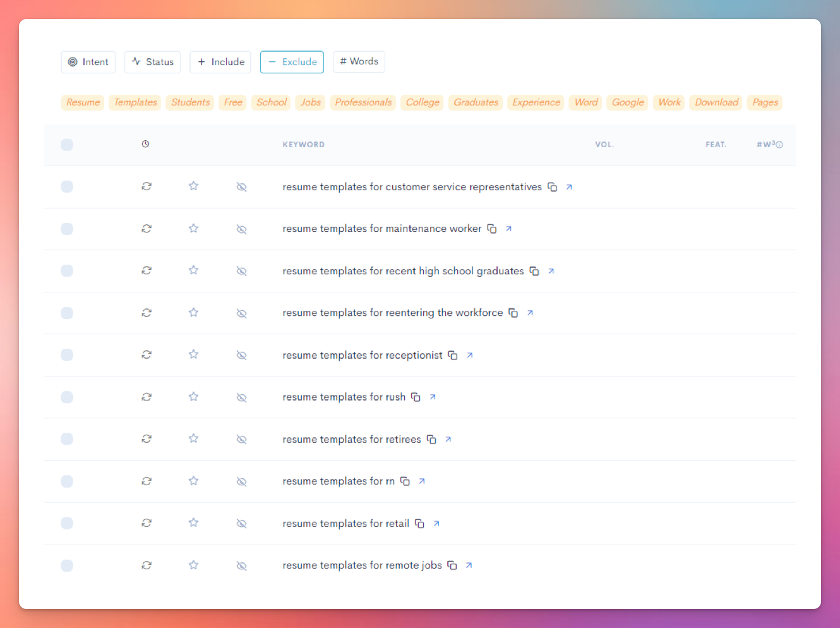Viewport: 840px width, 628px height.
Task: Click clock icon in table header
Action: click(145, 144)
